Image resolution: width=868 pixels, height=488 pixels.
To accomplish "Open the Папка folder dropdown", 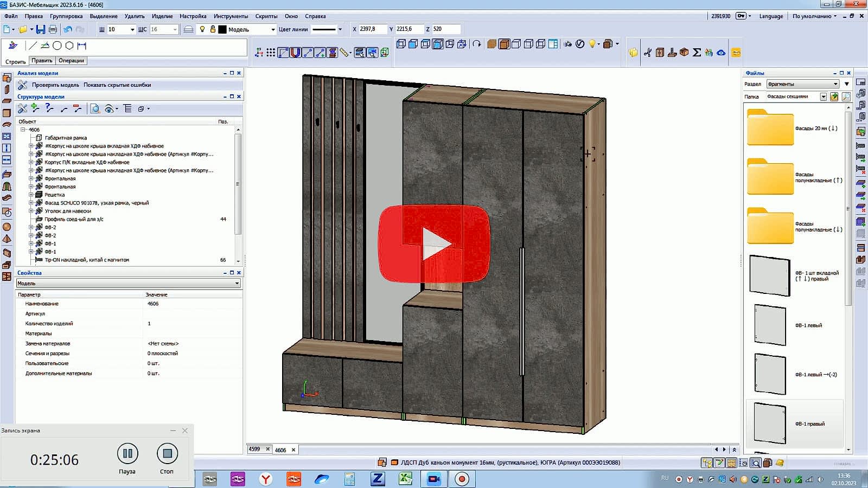I will point(823,97).
